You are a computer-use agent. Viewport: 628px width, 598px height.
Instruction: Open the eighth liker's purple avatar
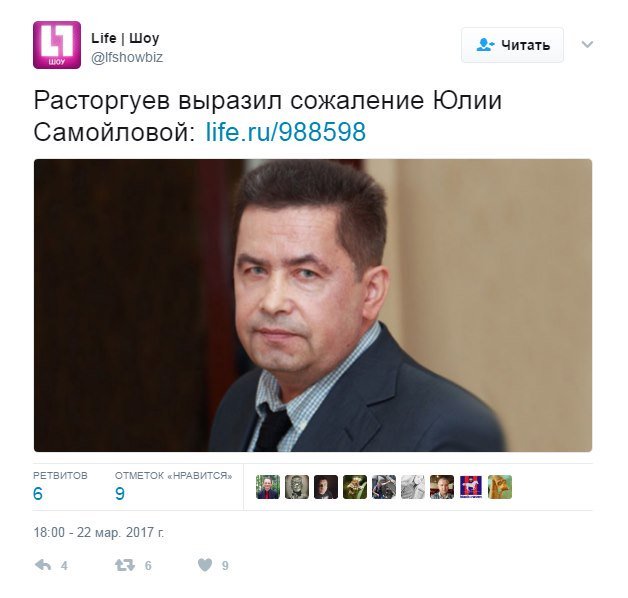tap(471, 487)
